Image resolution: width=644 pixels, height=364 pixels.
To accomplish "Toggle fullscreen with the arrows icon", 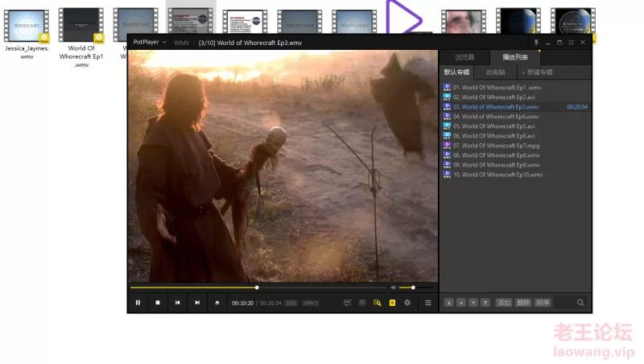I will coord(571,43).
